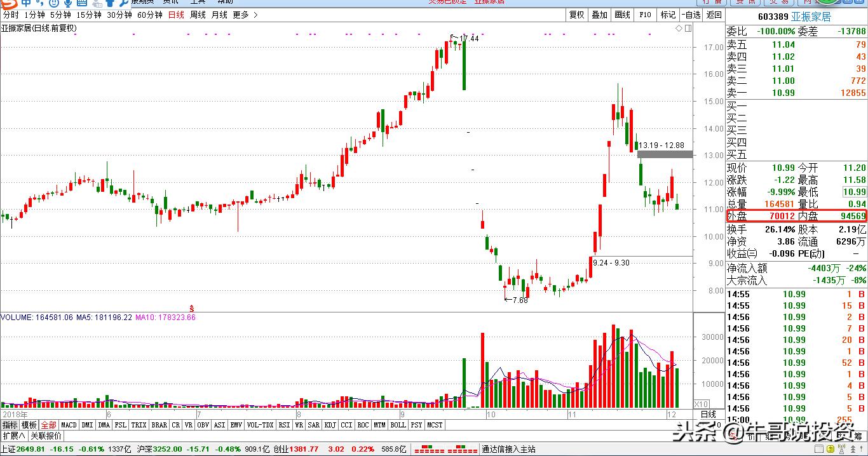Click the 创业 index value 1381.77

coord(304,449)
